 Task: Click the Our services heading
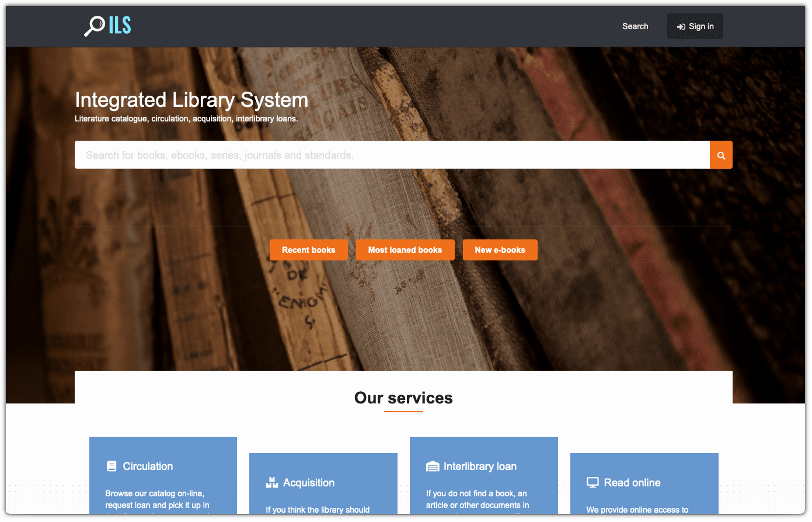(x=403, y=398)
